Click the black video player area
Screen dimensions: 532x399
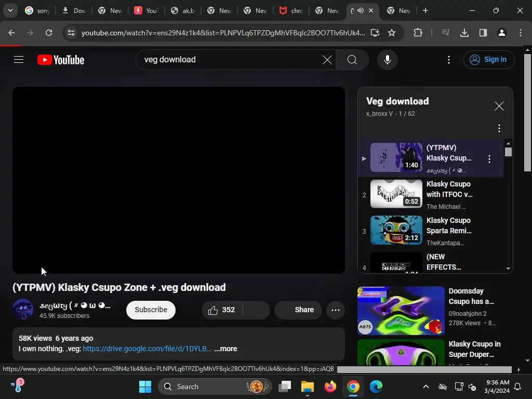[x=179, y=180]
